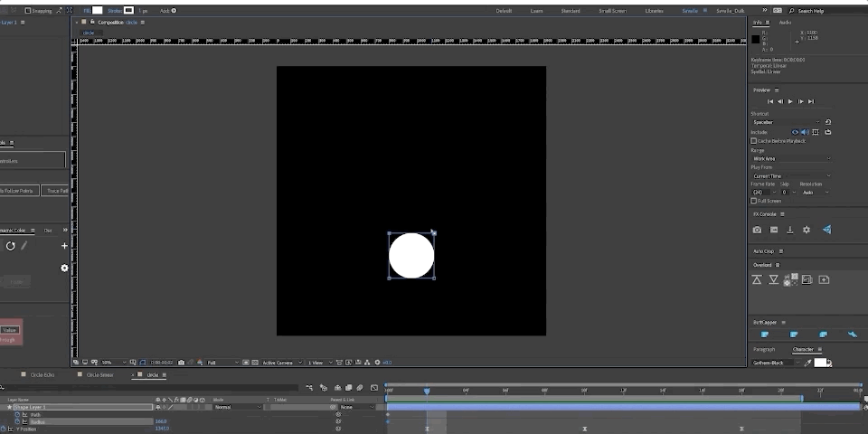868x434 pixels.
Task: Click the ButtCapper wrench icon
Action: tap(853, 335)
